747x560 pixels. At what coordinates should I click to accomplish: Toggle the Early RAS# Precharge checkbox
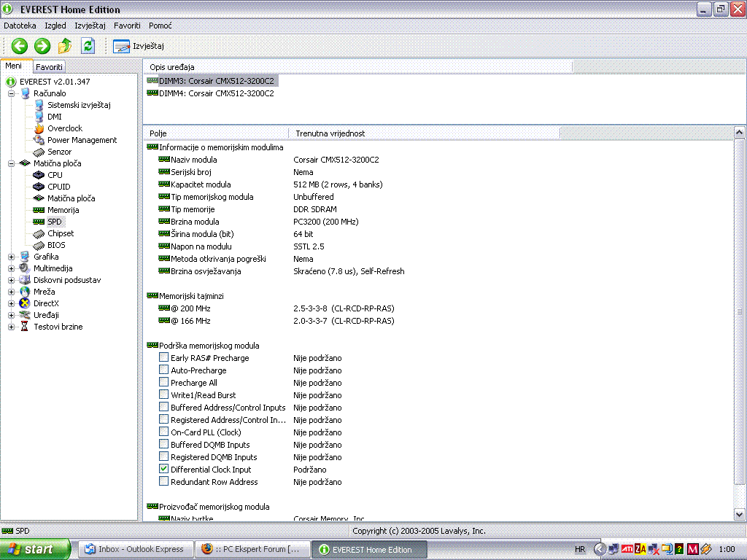pyautogui.click(x=164, y=358)
